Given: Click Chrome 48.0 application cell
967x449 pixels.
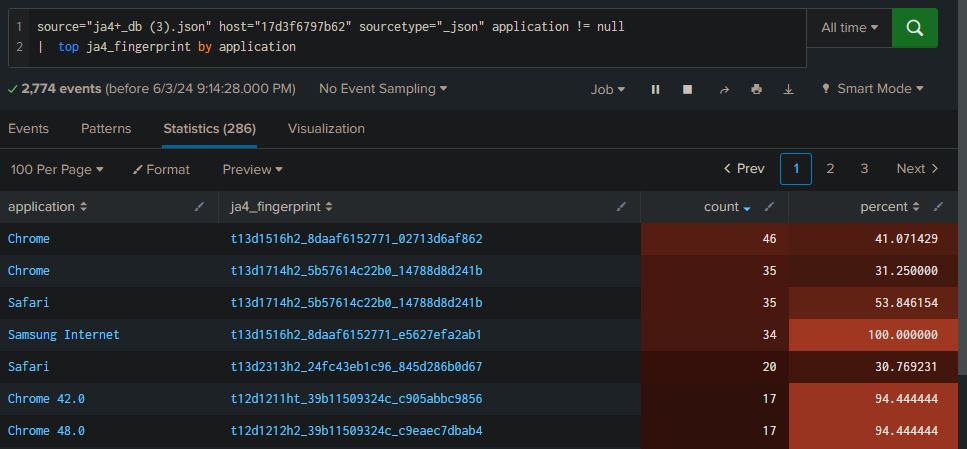Looking at the screenshot, I should point(46,430).
